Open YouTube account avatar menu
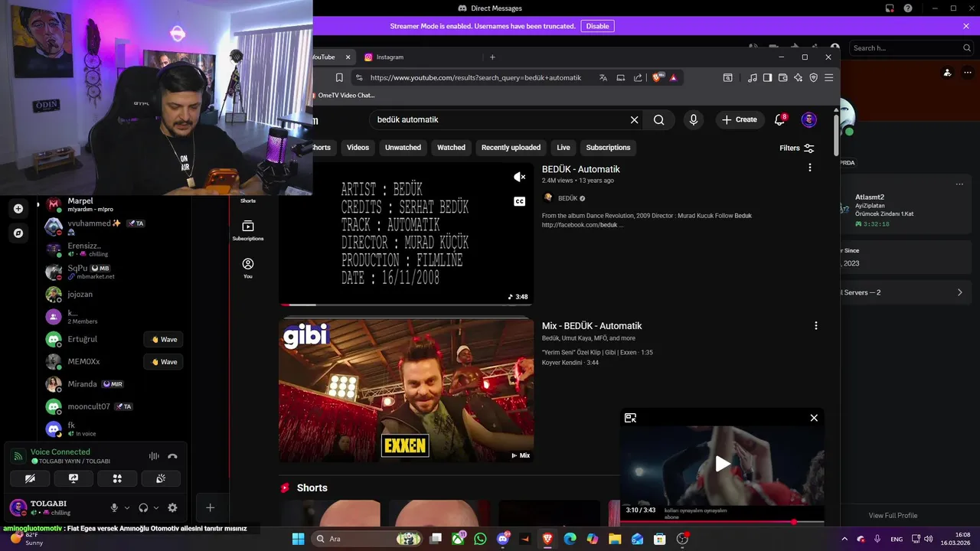 808,120
